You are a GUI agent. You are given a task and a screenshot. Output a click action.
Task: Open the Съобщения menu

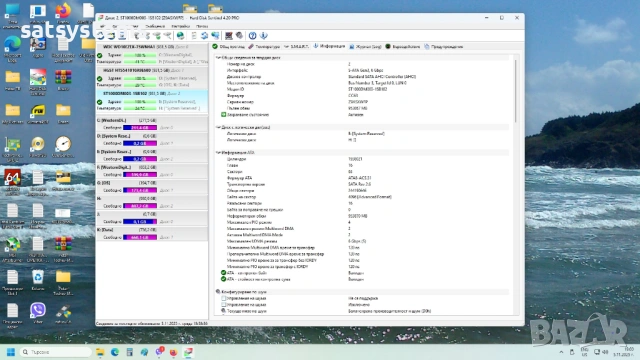[155, 26]
